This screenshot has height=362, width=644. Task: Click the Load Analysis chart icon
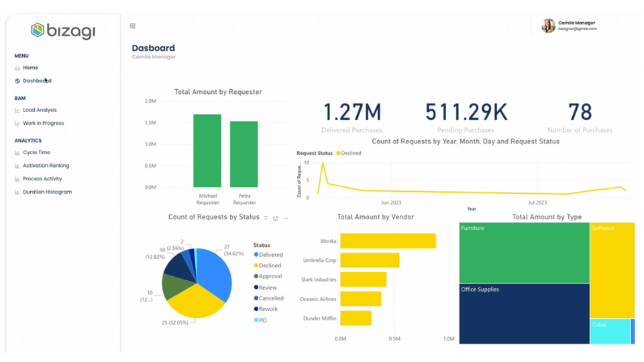(x=17, y=110)
